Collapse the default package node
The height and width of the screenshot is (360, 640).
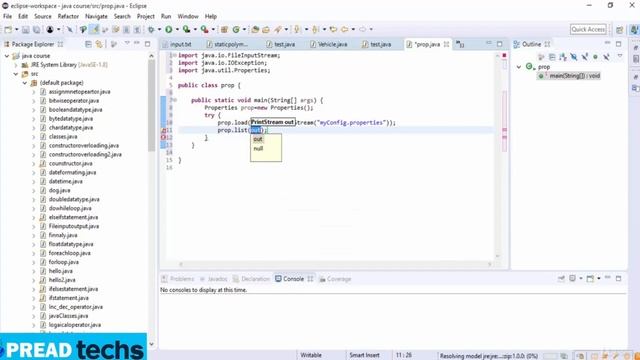tap(25, 83)
